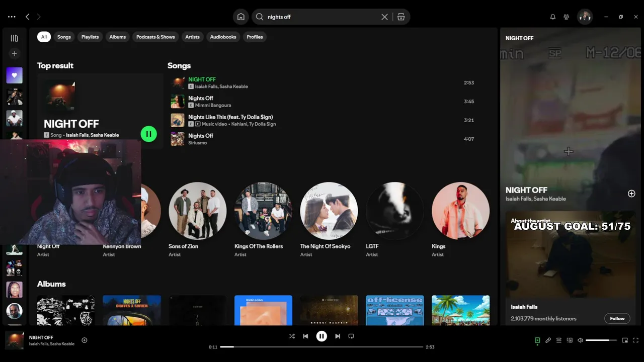Filter results by Audiobooks
The width and height of the screenshot is (644, 362).
pos(223,37)
